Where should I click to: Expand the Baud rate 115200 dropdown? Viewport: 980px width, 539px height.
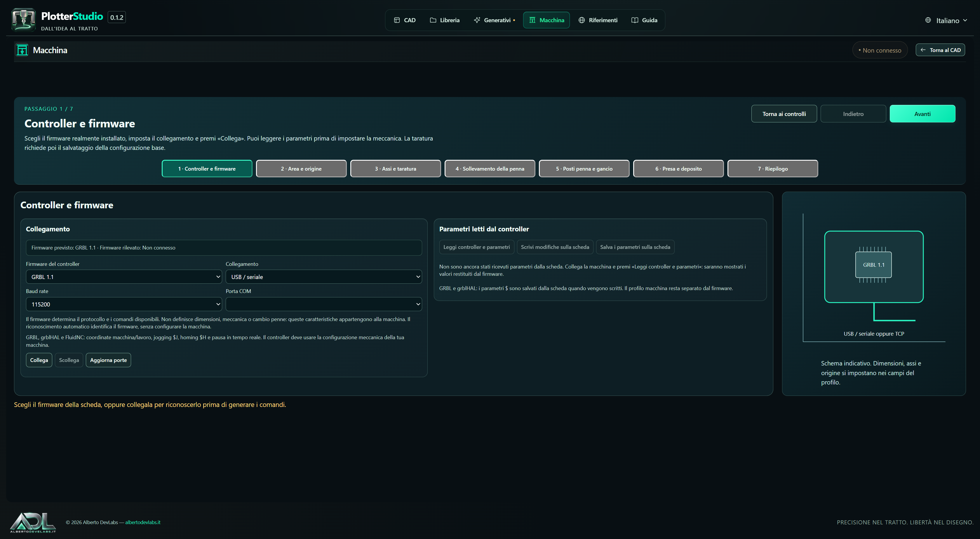(124, 304)
